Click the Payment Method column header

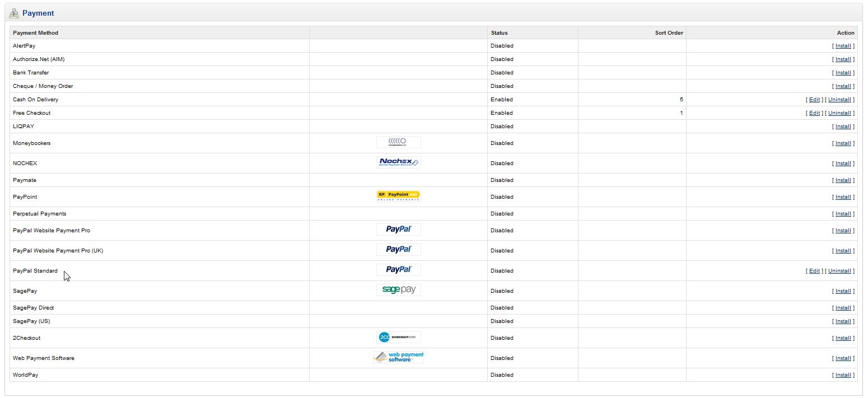tap(35, 33)
